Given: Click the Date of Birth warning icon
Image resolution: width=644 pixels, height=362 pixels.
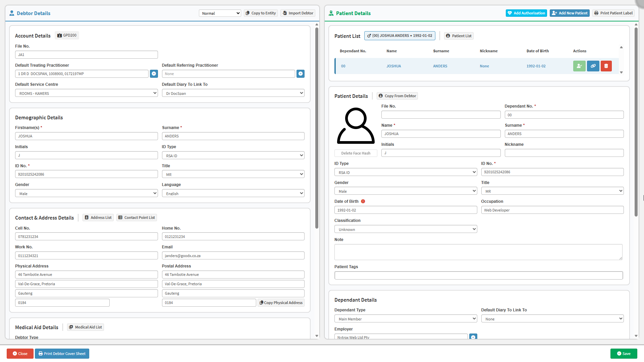Looking at the screenshot, I should click(x=363, y=201).
